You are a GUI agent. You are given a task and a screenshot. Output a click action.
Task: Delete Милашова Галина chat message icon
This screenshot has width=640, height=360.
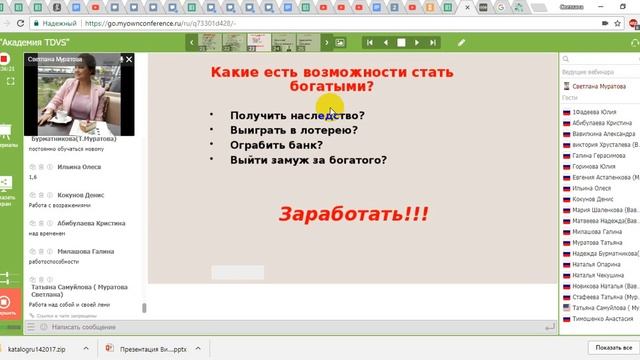41,251
